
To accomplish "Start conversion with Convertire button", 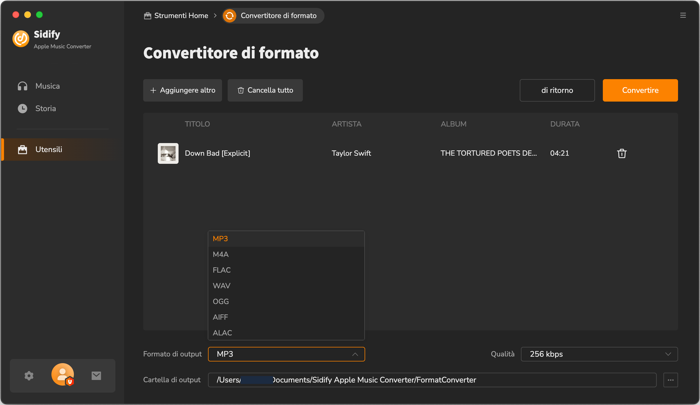I will pyautogui.click(x=640, y=90).
